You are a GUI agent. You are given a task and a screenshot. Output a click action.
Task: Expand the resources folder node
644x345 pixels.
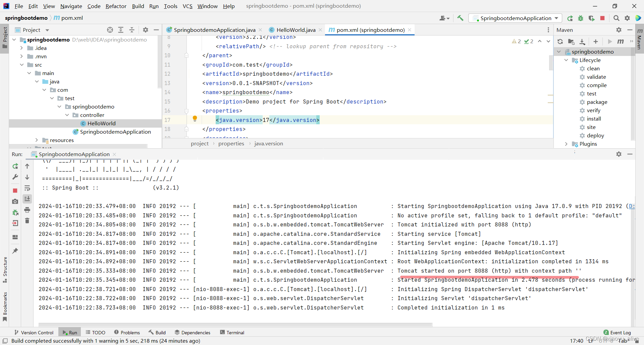pos(37,140)
